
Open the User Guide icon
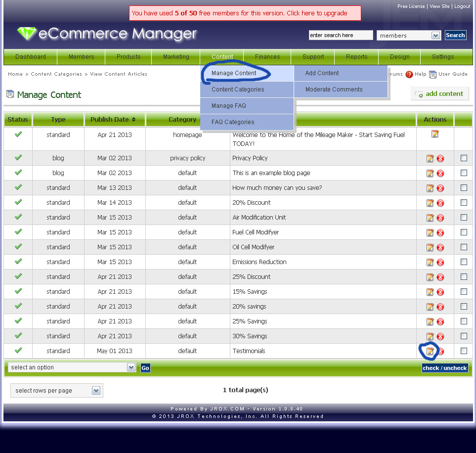click(x=433, y=74)
